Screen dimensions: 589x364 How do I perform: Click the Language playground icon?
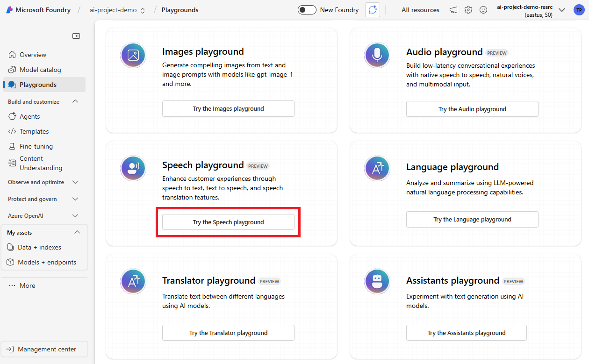[x=377, y=168]
